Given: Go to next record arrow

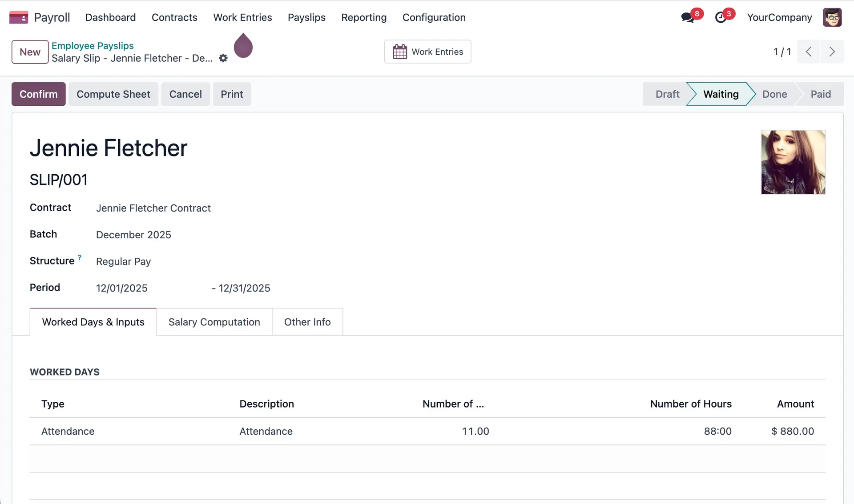Looking at the screenshot, I should click(832, 52).
